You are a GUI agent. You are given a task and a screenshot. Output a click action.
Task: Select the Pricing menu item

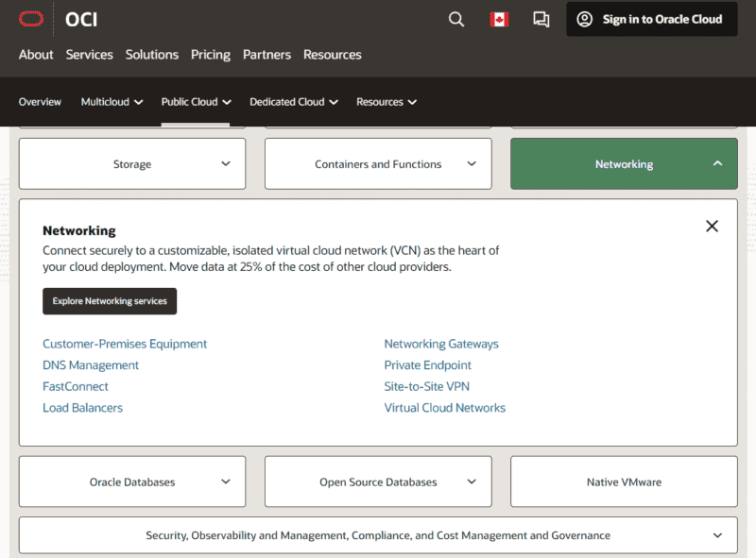coord(211,55)
